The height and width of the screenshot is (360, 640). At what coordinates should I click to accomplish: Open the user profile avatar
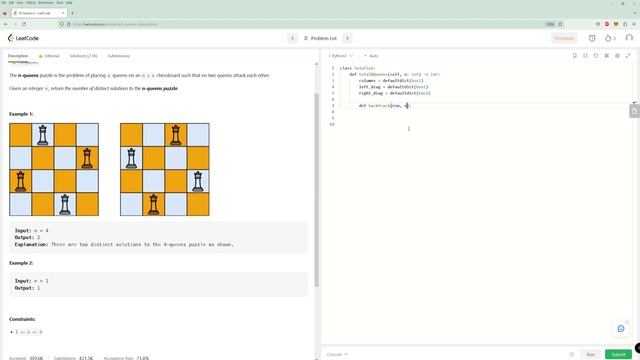(629, 38)
